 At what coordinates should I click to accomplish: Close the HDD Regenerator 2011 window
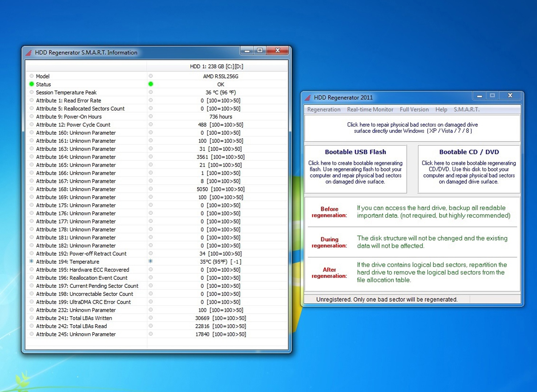510,96
